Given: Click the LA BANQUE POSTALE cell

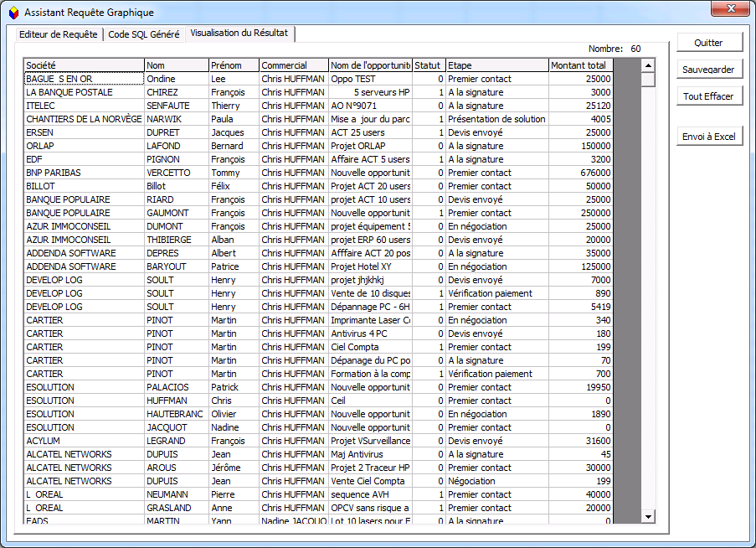Looking at the screenshot, I should [x=84, y=92].
